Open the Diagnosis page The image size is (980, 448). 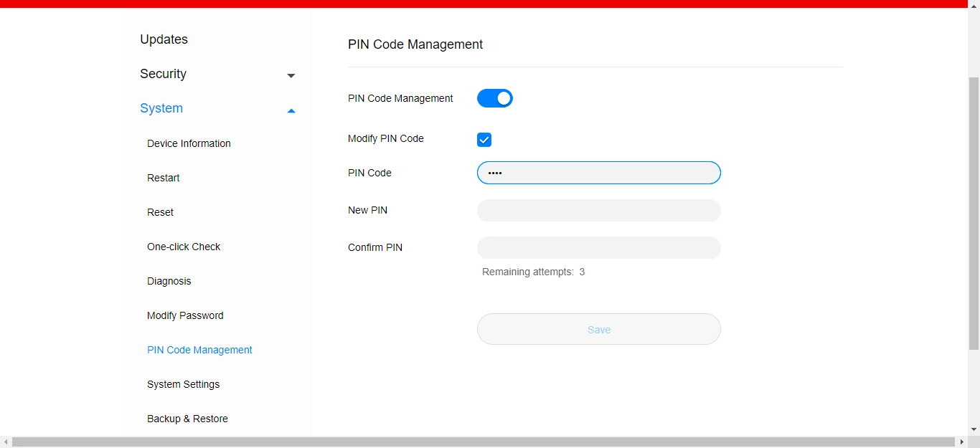tap(169, 281)
